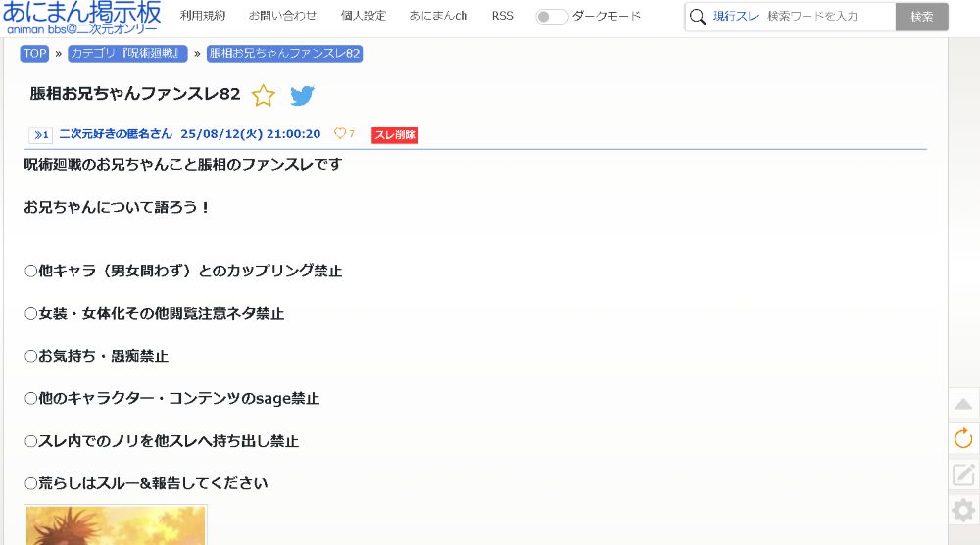Open the write-post pencil icon
980x545 pixels.
(963, 474)
